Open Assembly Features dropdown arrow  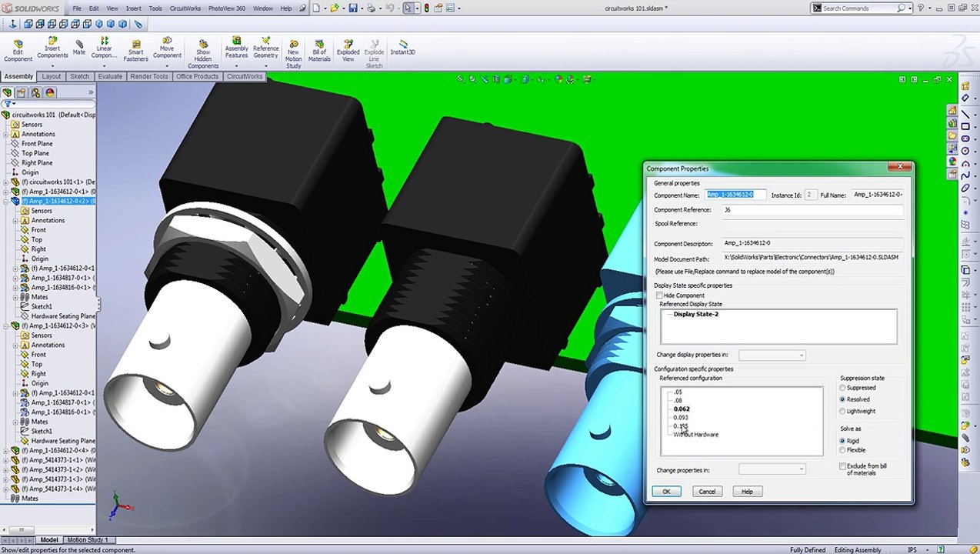point(236,65)
